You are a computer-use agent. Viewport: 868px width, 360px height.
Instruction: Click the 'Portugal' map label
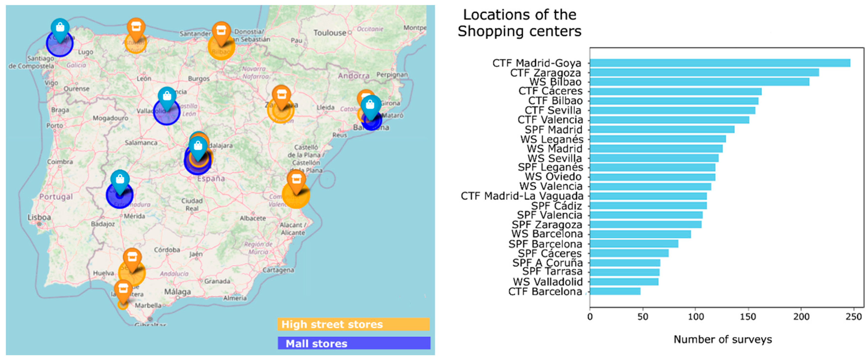coord(56,197)
